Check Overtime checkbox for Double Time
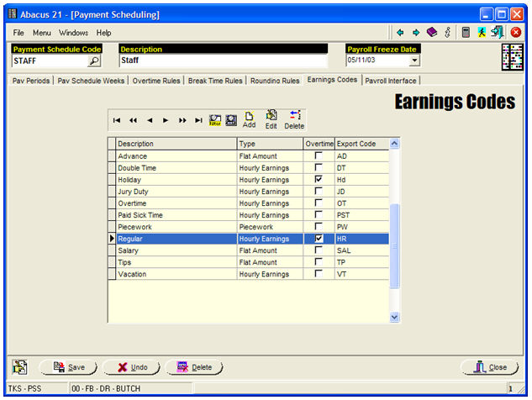 tap(318, 168)
